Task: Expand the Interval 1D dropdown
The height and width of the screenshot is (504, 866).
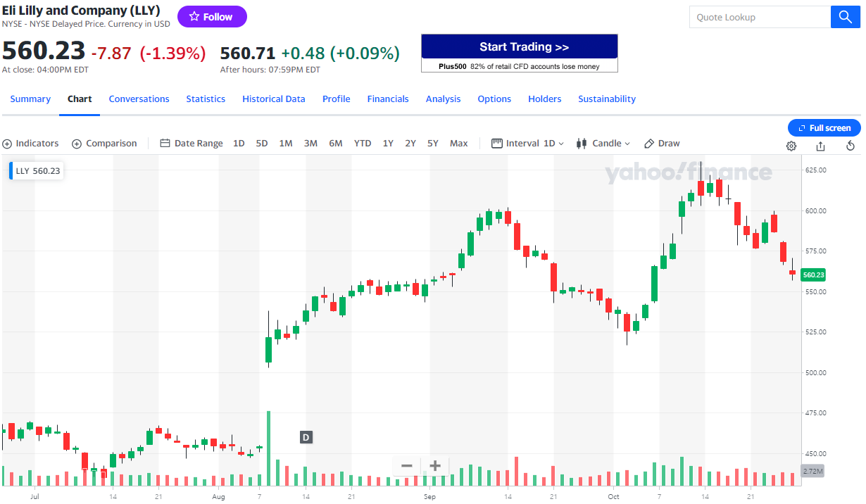Action: (x=528, y=143)
